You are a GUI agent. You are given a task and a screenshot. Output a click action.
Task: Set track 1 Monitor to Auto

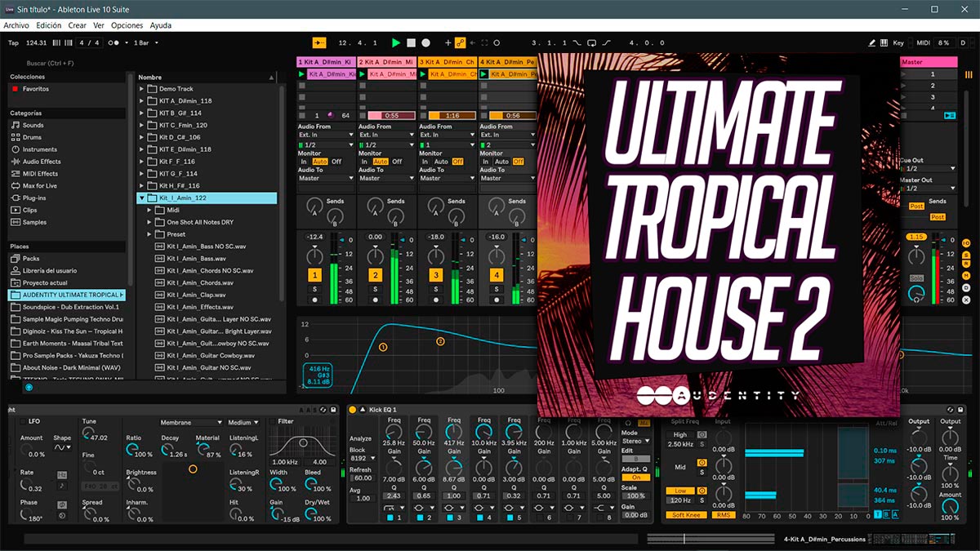point(319,162)
